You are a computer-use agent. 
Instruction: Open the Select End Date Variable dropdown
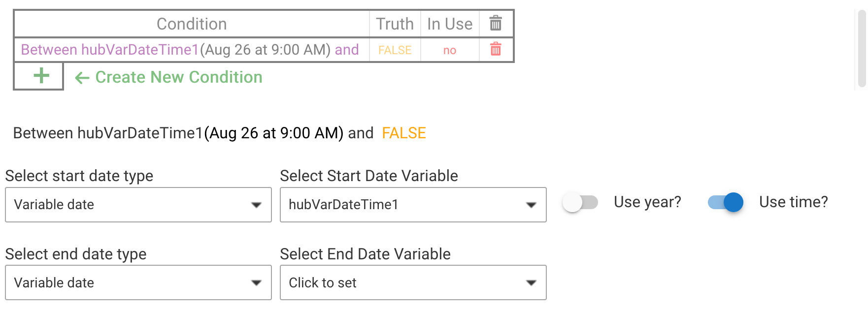coord(413,283)
